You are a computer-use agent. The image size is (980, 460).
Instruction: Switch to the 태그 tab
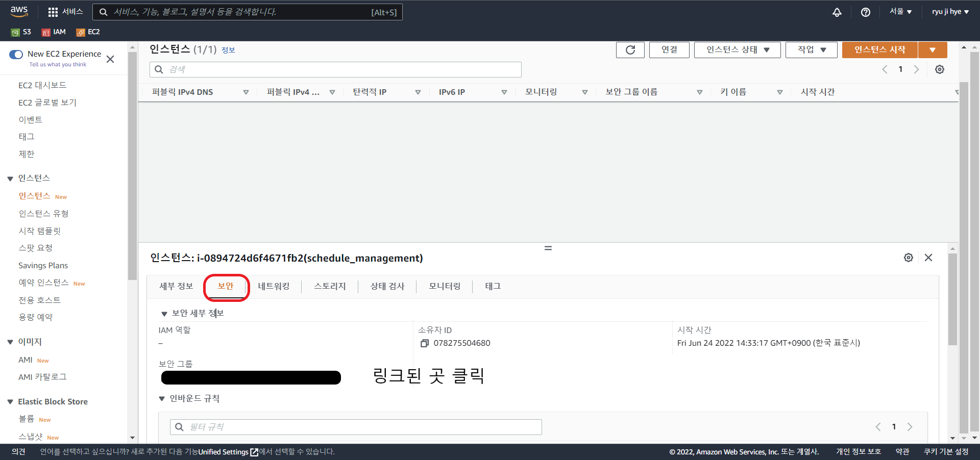coord(493,287)
